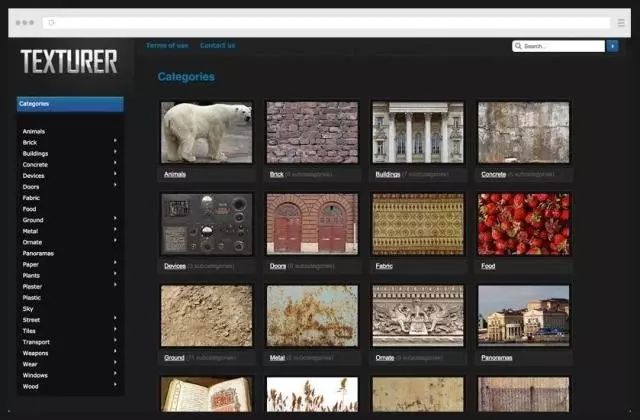Open the Panoramas cityscape thumbnail
640x420 pixels.
(x=524, y=316)
